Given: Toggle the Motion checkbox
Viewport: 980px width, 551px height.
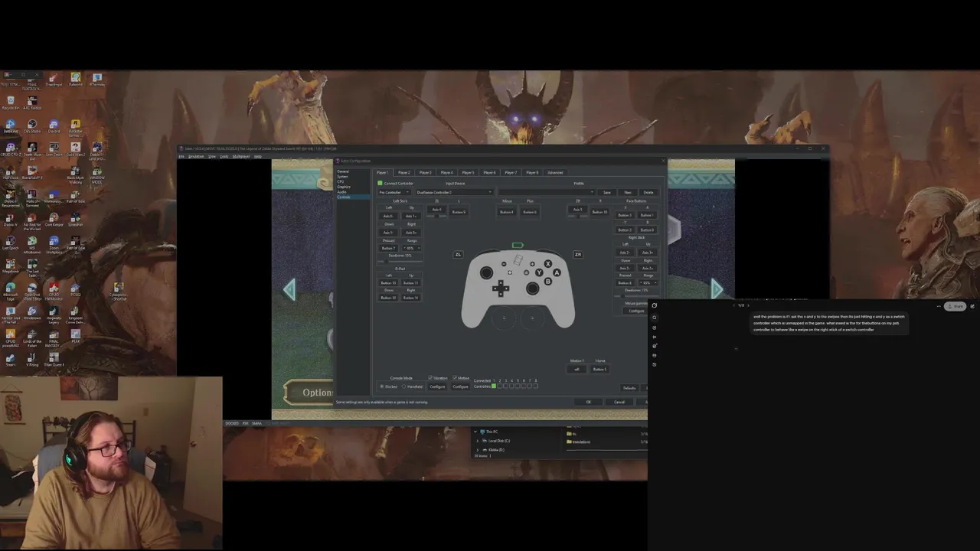Looking at the screenshot, I should point(455,378).
